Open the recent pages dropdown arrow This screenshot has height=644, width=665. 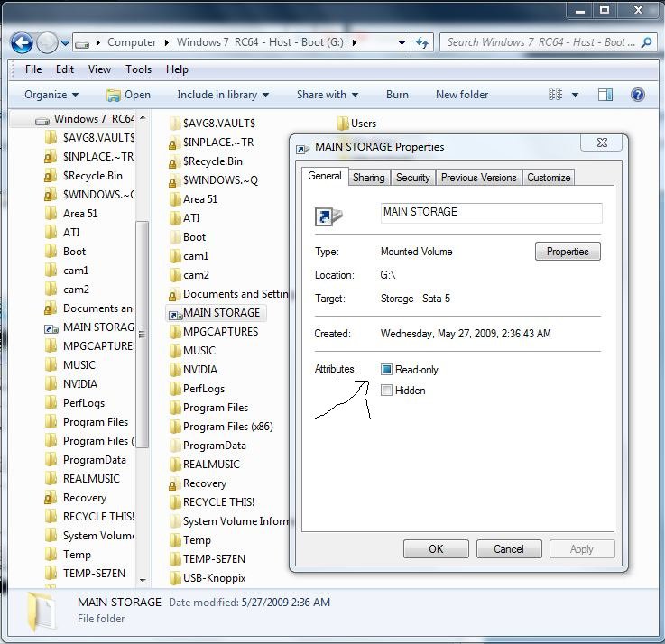coord(65,43)
